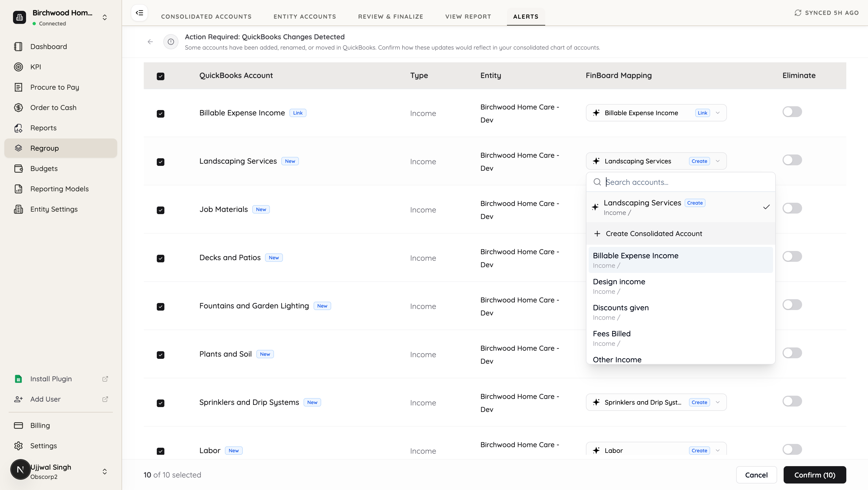Select Landscaping Services Create option in list
The image size is (868, 490).
click(x=680, y=207)
